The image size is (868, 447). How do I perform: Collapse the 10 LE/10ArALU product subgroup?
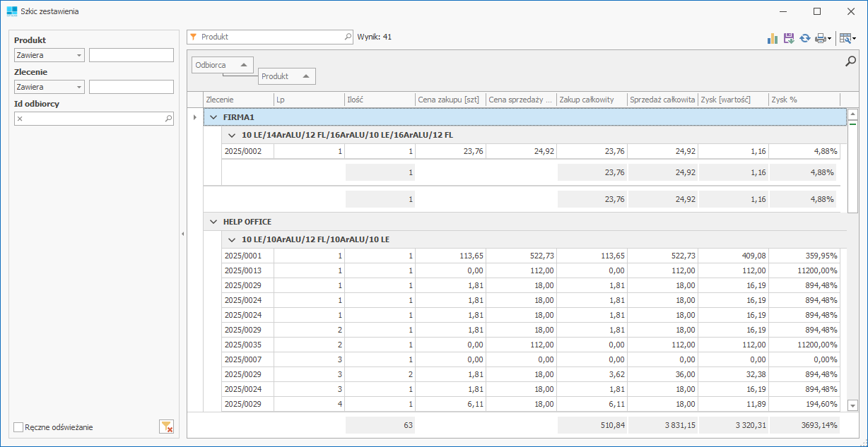point(231,239)
